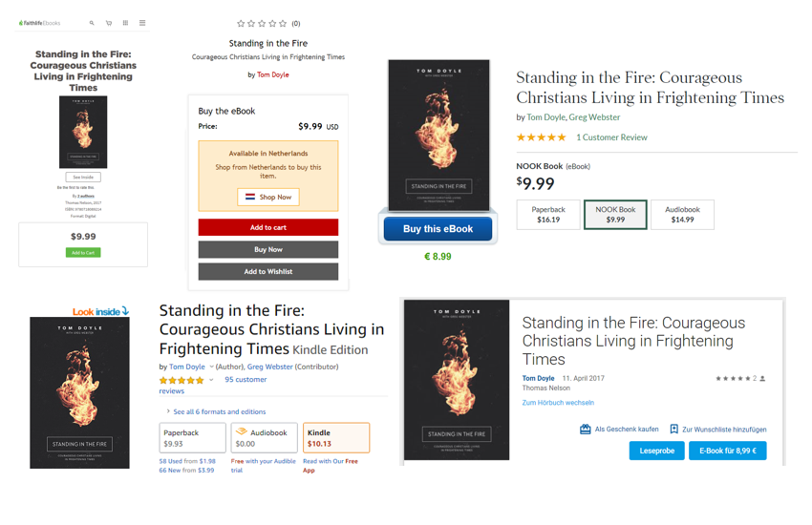Click the Faithlife Ebooks search icon
This screenshot has height=525, width=812.
point(92,23)
